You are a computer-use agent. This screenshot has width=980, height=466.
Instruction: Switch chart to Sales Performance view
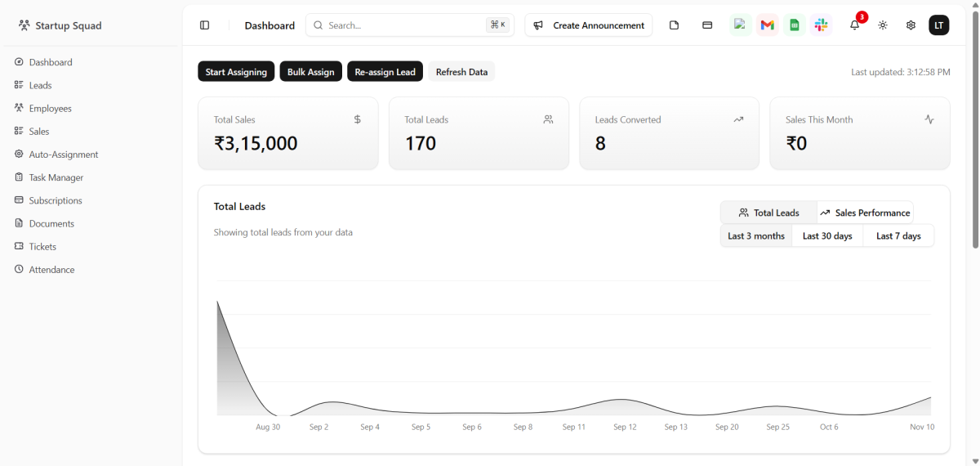[x=865, y=213]
